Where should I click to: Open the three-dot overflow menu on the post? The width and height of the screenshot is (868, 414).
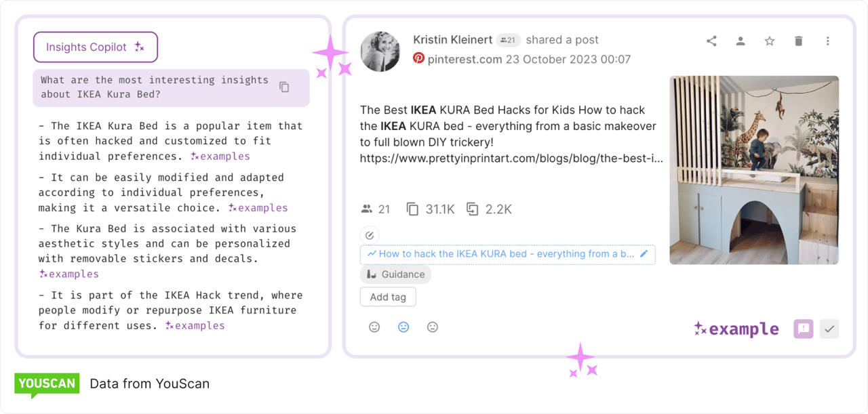tap(827, 41)
